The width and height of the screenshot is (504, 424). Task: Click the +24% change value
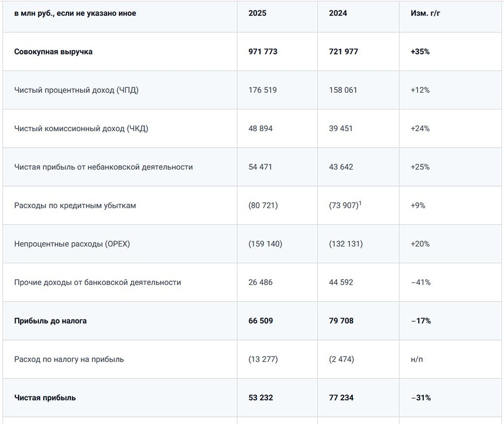pos(420,129)
